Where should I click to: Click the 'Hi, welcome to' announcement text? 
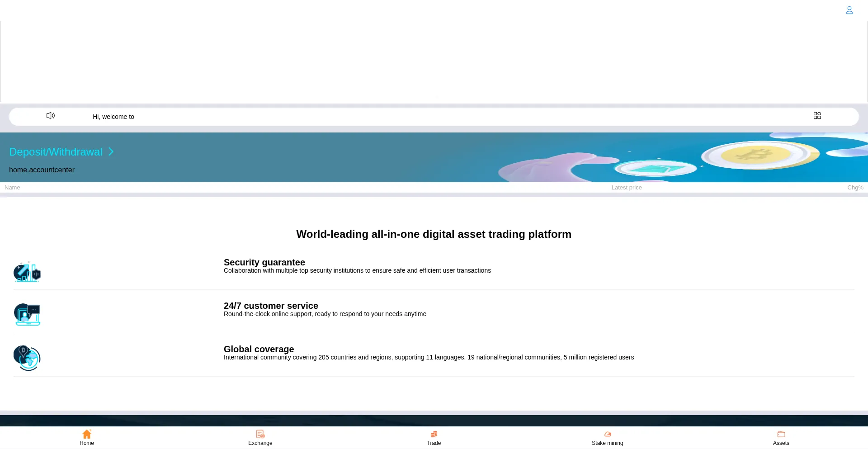[x=113, y=117]
